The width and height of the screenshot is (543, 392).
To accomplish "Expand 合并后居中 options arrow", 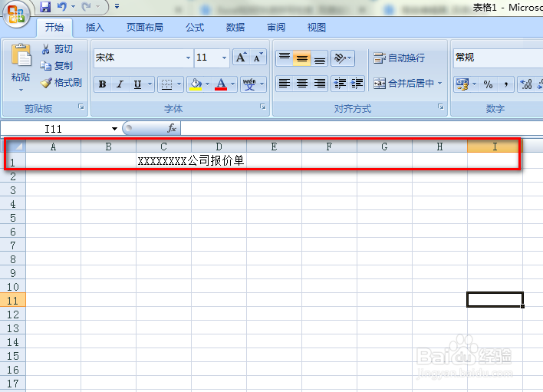I will click(x=439, y=83).
